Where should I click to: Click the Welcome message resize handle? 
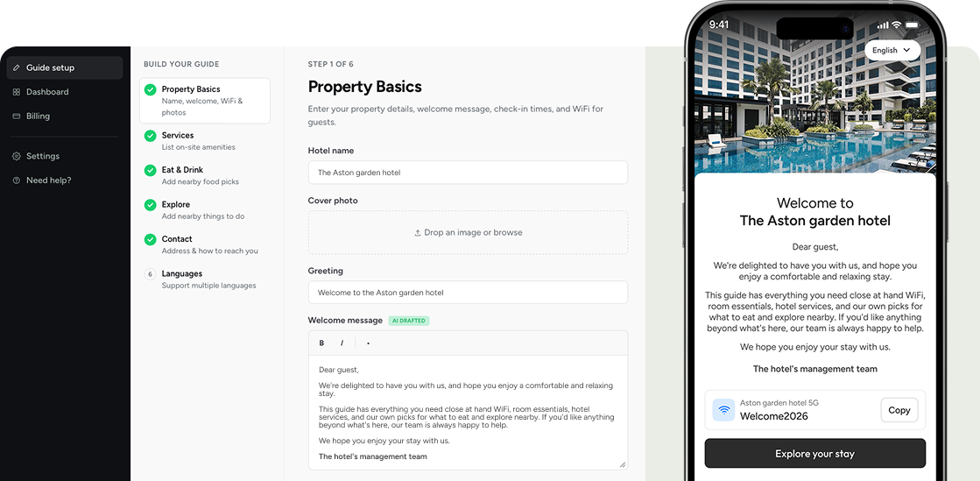click(623, 464)
